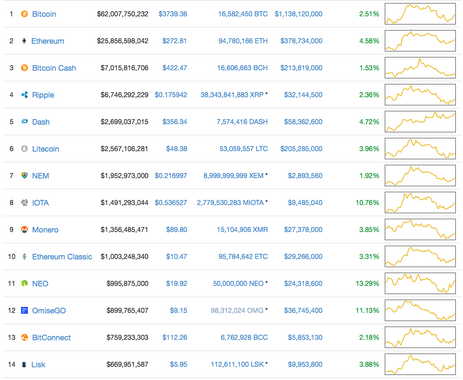
Task: View the BitConnect price sparkline chart
Action: click(x=420, y=337)
